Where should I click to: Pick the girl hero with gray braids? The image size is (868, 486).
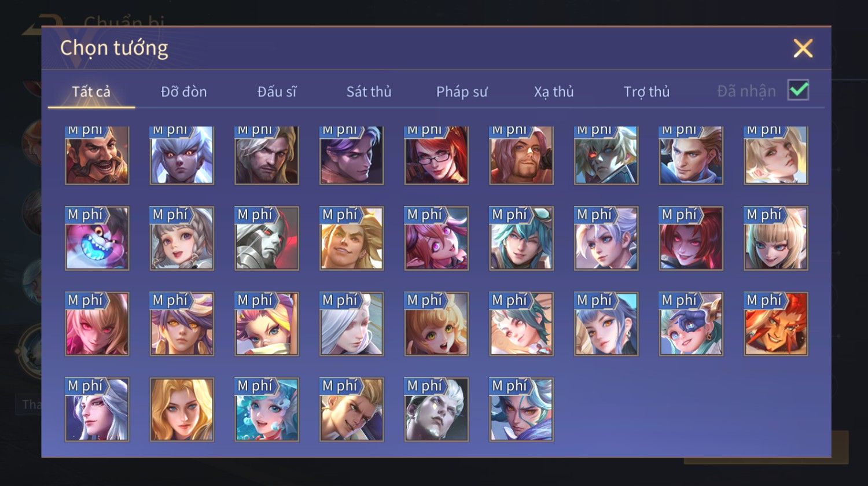click(182, 238)
